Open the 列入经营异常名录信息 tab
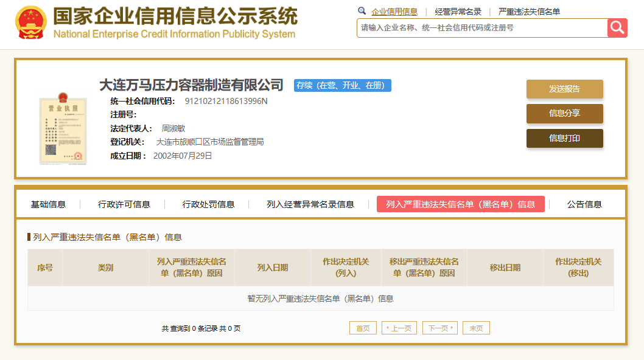Viewport: 644px width, 360px height. click(x=310, y=204)
